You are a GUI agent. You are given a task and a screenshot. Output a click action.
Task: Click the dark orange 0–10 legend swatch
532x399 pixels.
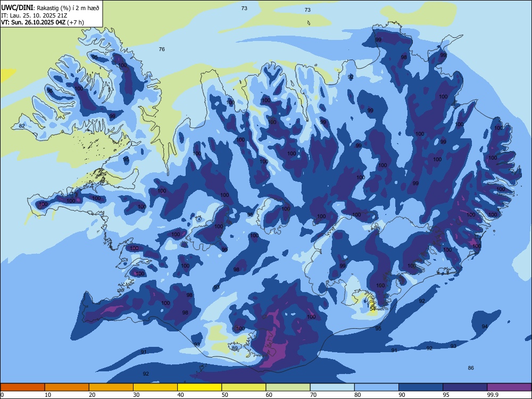(x=22, y=387)
